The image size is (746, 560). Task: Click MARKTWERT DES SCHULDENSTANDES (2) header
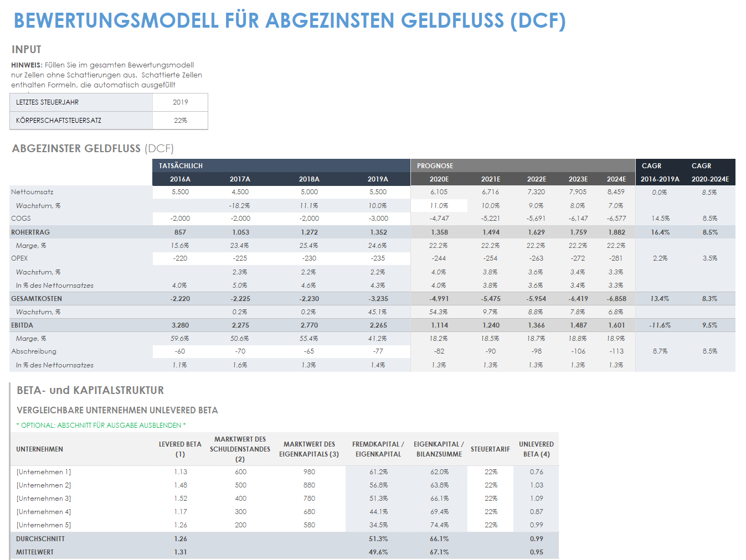coord(240,449)
